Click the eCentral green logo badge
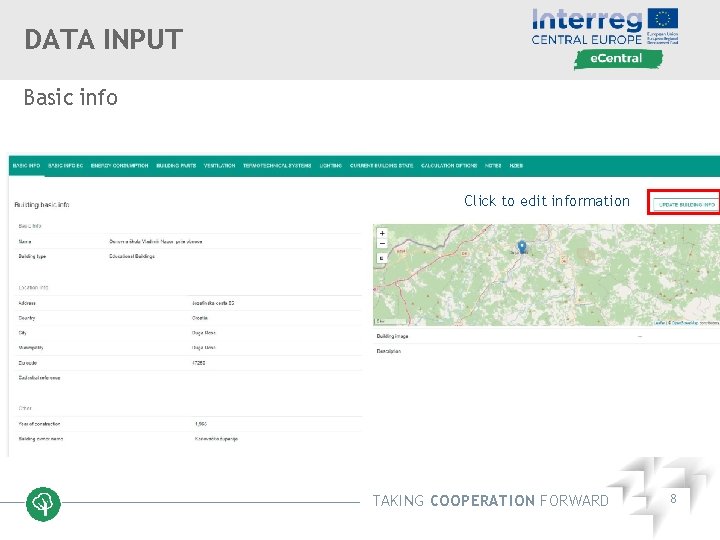The height and width of the screenshot is (540, 720). pos(618,59)
